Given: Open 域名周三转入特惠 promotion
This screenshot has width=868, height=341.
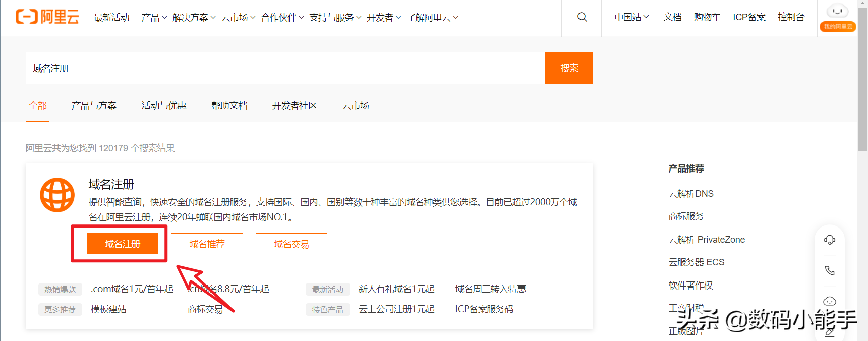Looking at the screenshot, I should [490, 289].
